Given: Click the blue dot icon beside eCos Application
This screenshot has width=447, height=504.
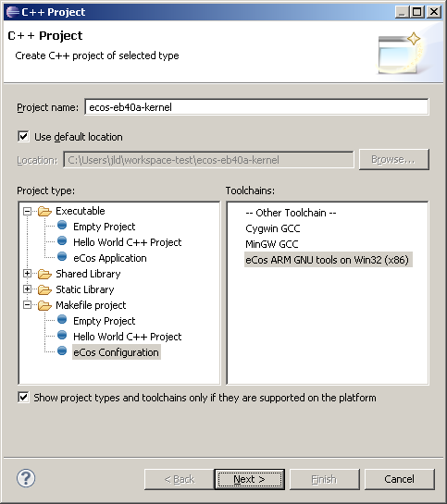Looking at the screenshot, I should (x=62, y=256).
